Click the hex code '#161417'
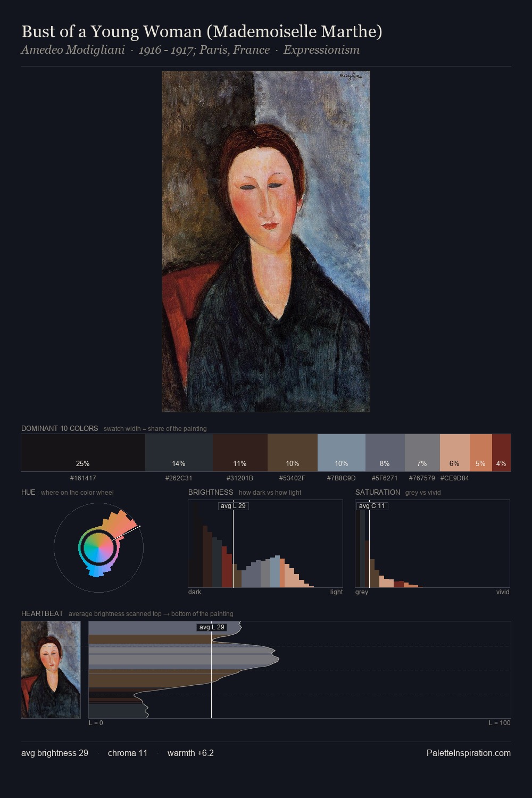Image resolution: width=532 pixels, height=798 pixels. [x=83, y=478]
